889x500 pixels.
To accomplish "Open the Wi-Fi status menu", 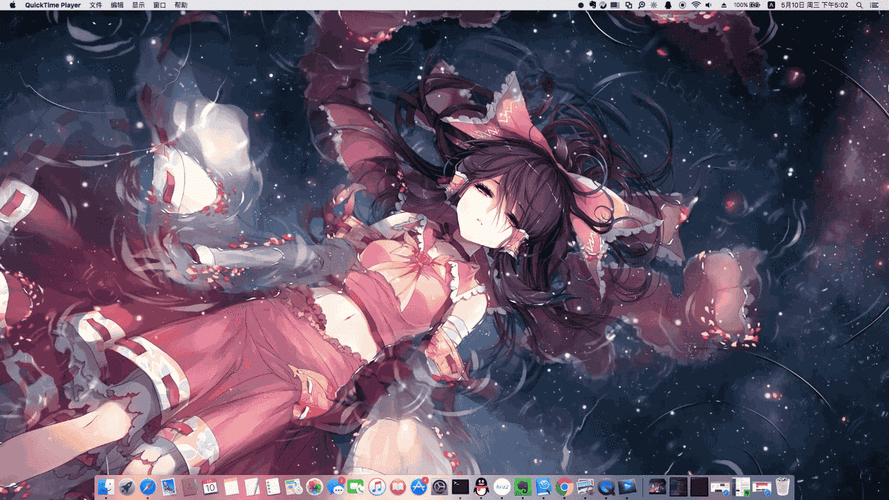I will pyautogui.click(x=696, y=5).
